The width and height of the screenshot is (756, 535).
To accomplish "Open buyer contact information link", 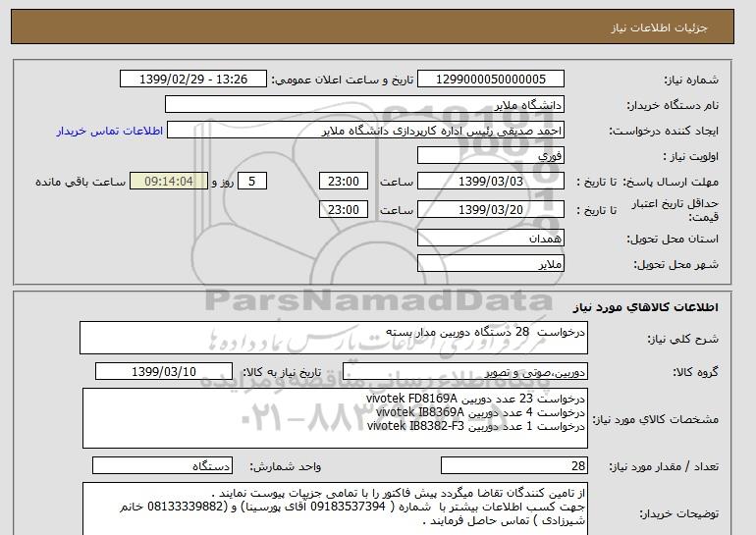I will [x=110, y=132].
